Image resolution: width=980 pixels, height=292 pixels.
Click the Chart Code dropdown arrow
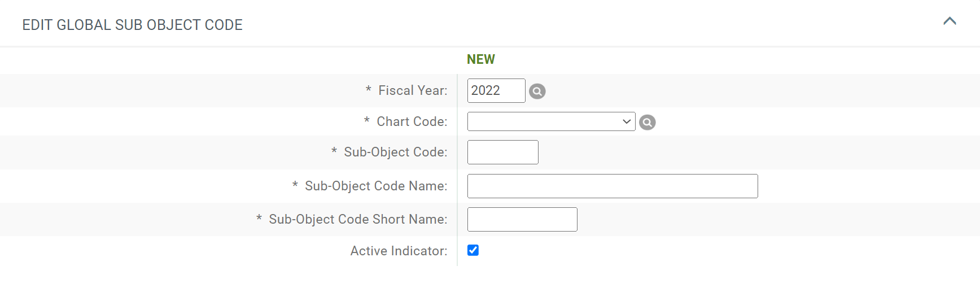coord(626,121)
